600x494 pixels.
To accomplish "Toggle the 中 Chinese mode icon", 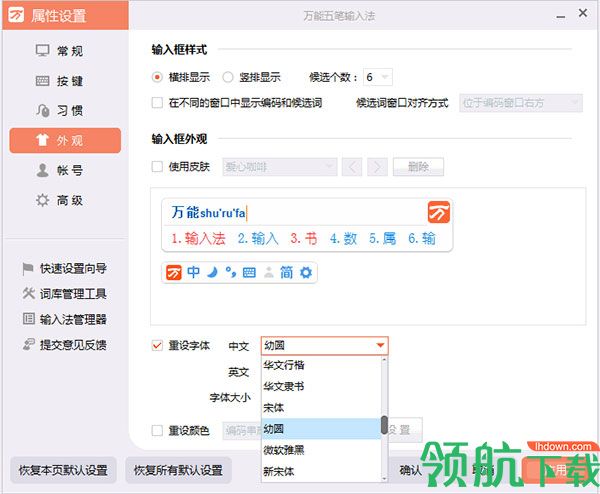I will click(x=194, y=272).
